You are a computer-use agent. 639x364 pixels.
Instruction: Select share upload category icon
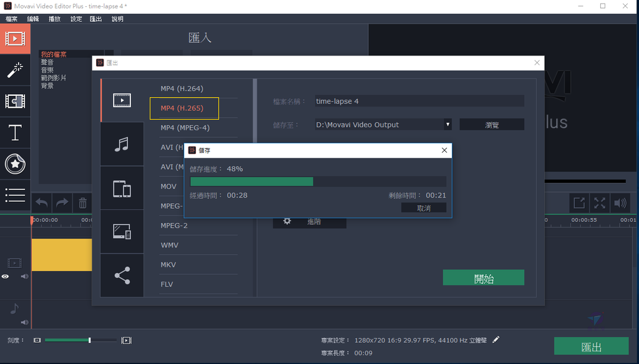pos(122,275)
